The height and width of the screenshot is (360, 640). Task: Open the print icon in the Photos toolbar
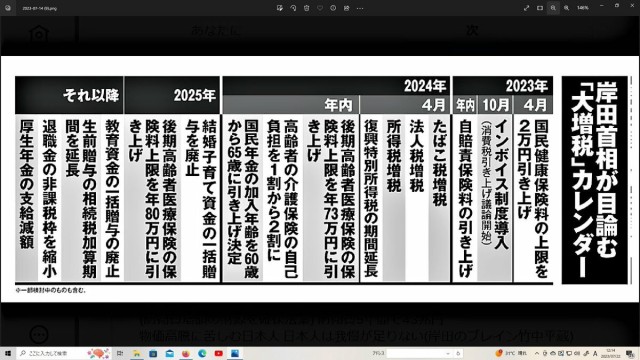[x=347, y=8]
